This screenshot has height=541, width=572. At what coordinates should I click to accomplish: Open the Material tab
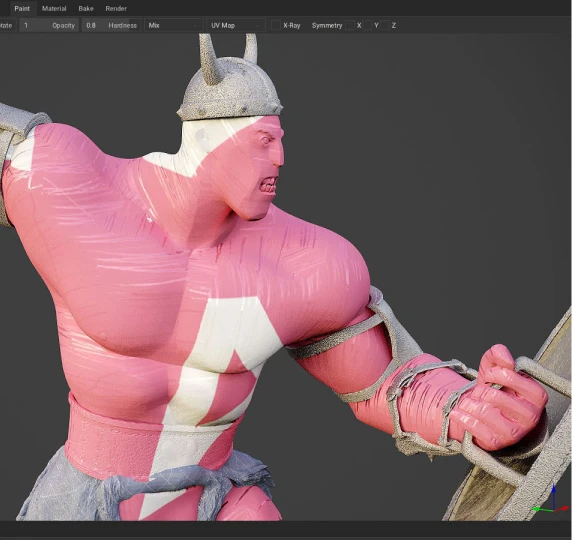(54, 8)
